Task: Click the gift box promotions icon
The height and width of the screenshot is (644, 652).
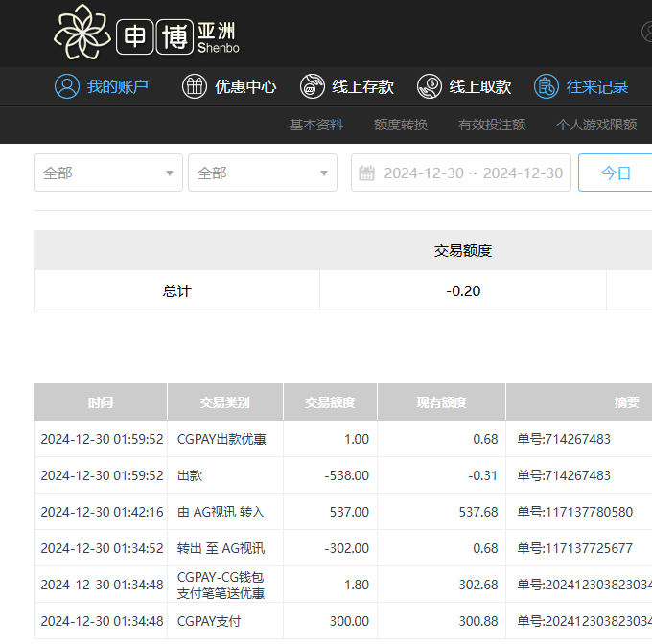Action: [195, 86]
